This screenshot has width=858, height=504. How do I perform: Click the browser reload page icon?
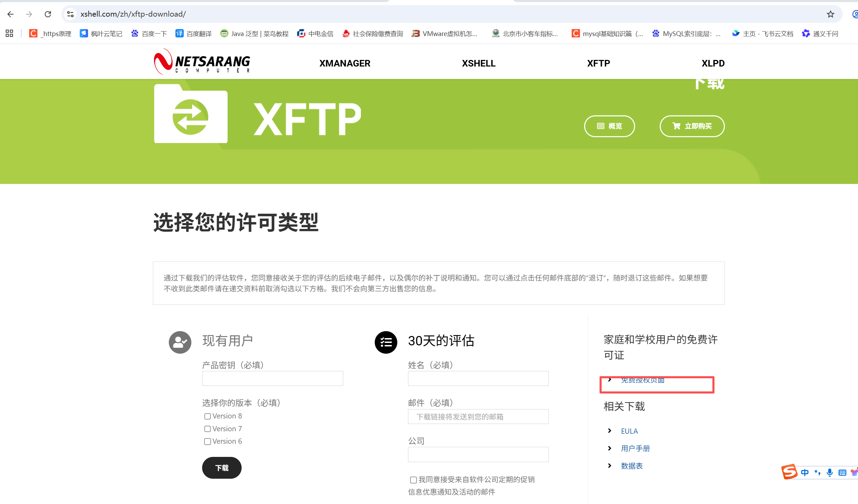[x=48, y=14]
